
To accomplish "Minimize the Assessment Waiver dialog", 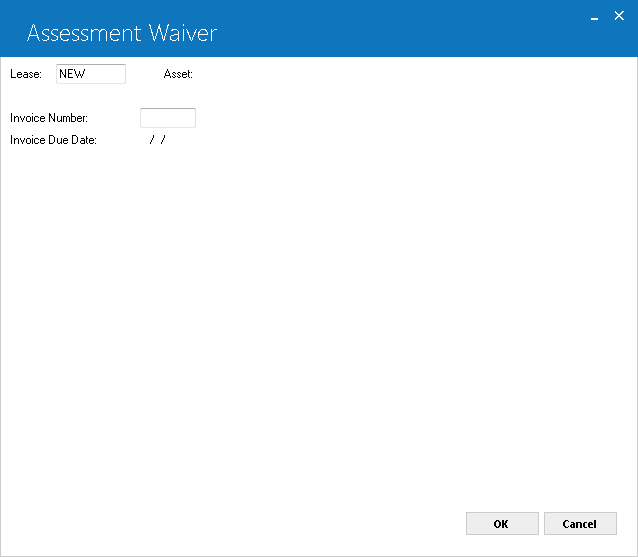I will pos(594,18).
